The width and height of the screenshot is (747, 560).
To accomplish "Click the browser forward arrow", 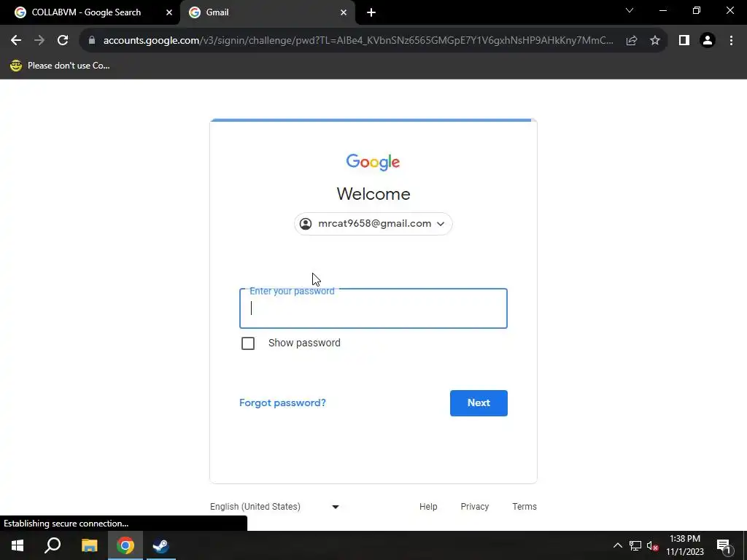I will (x=39, y=41).
